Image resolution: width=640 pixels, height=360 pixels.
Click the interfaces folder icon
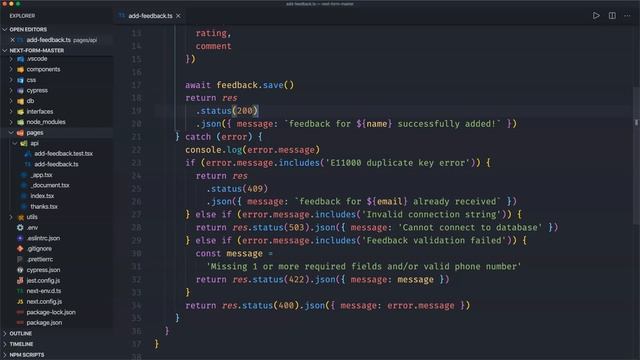(20, 112)
